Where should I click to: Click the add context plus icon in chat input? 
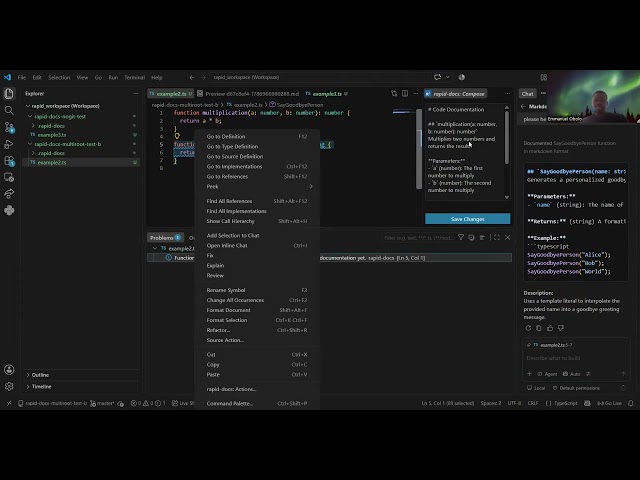tap(529, 373)
